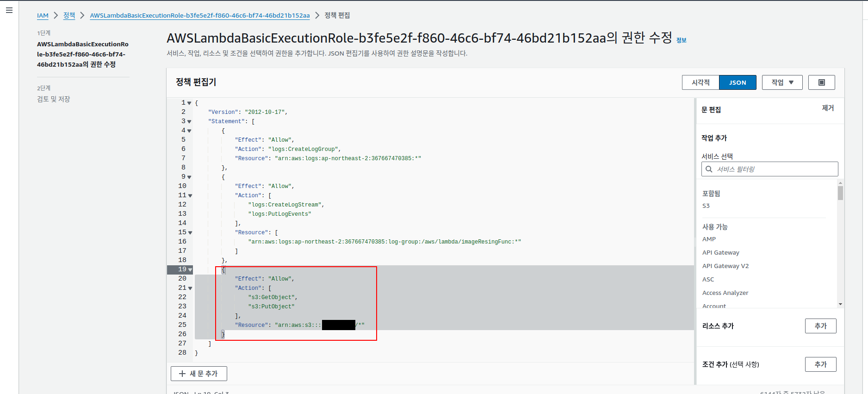This screenshot has width=868, height=394.
Task: Click the scroll-down arrow of service list
Action: pos(840,304)
